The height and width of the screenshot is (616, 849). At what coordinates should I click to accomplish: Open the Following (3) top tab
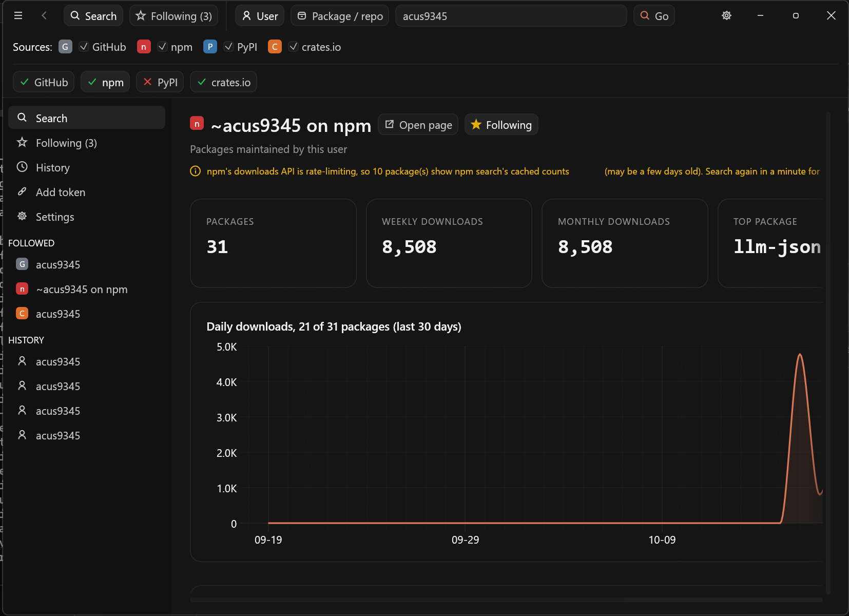pyautogui.click(x=174, y=16)
